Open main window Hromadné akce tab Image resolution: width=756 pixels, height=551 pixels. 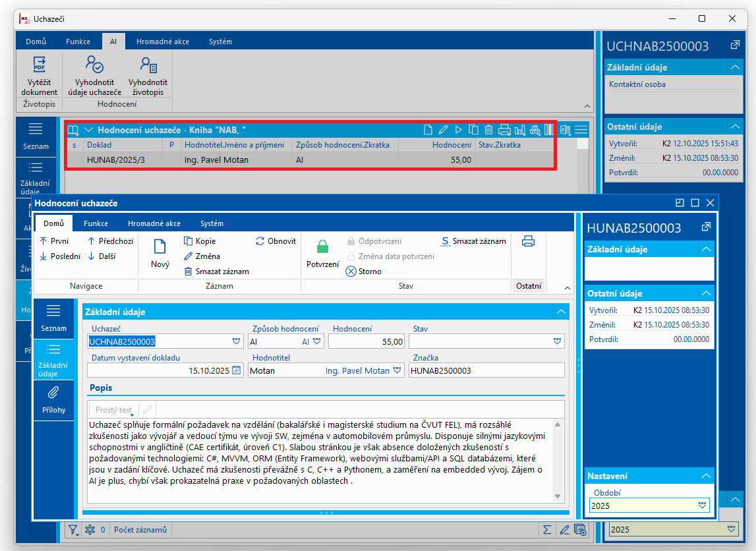click(163, 42)
